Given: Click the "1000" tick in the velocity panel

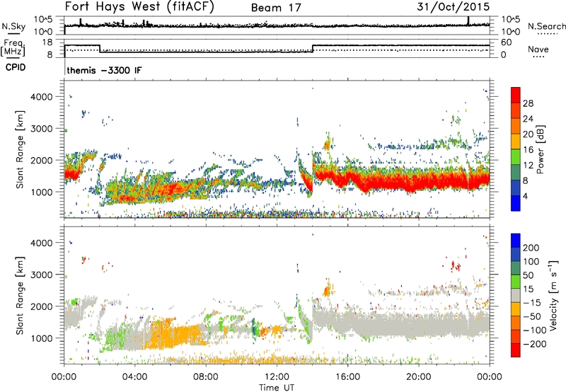Looking at the screenshot, I should tap(42, 338).
